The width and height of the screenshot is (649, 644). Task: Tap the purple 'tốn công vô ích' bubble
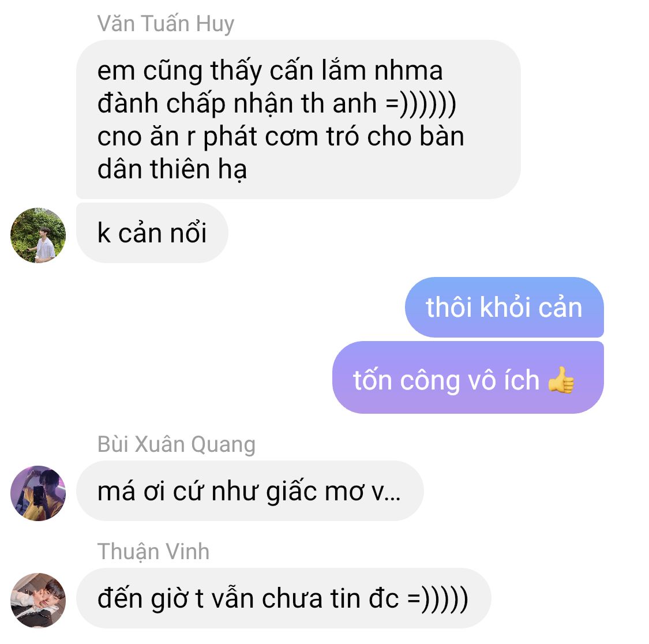click(468, 377)
